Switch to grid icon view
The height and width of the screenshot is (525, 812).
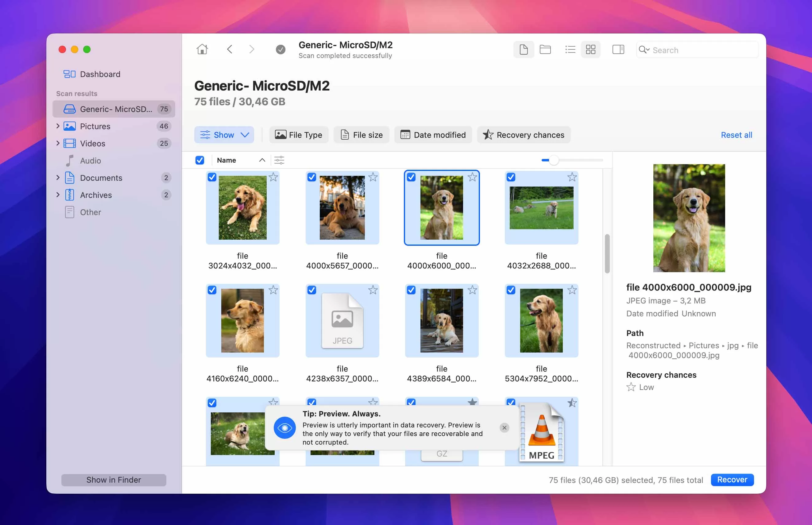(590, 50)
